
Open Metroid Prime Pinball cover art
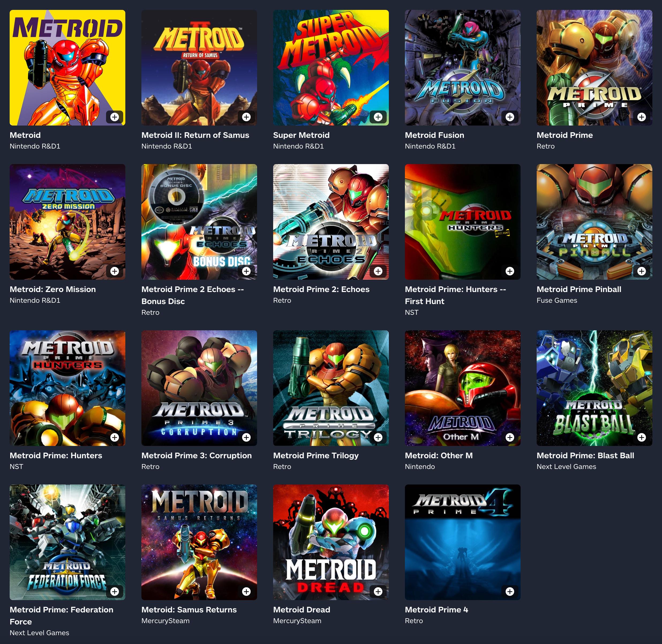(594, 222)
